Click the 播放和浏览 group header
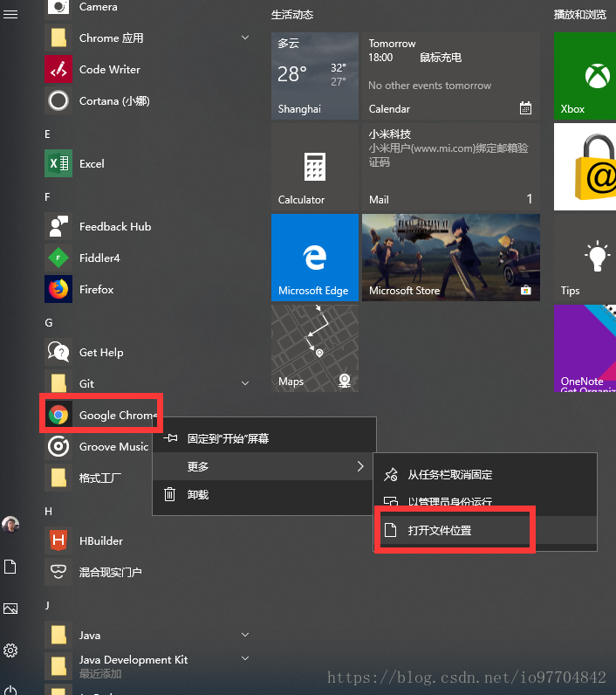Image resolution: width=616 pixels, height=695 pixels. pos(579,15)
